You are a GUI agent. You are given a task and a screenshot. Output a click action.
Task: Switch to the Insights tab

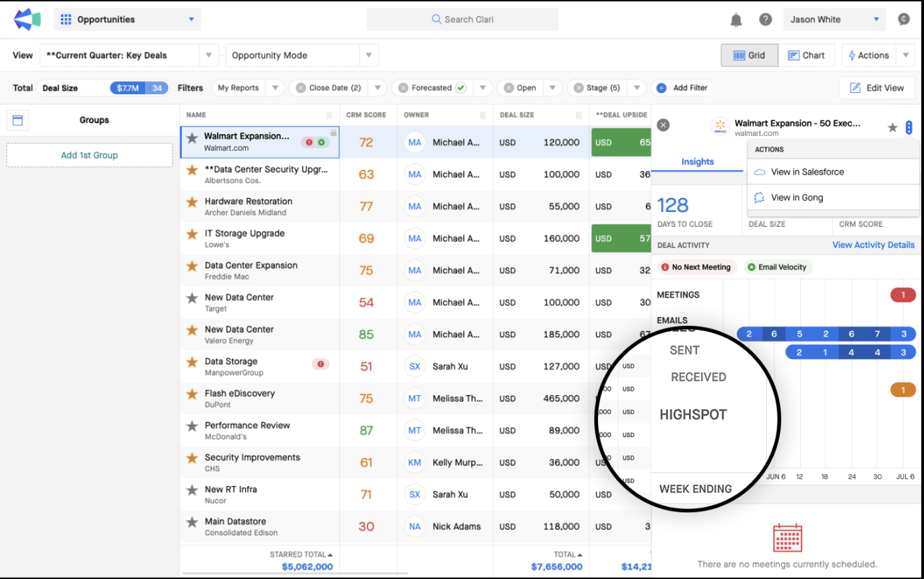[x=698, y=162]
